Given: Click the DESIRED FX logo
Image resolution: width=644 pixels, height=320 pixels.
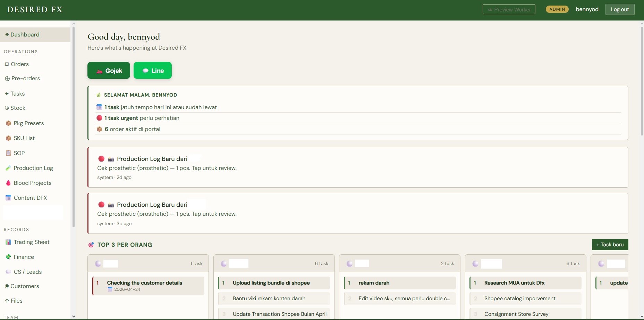Looking at the screenshot, I should (x=35, y=10).
